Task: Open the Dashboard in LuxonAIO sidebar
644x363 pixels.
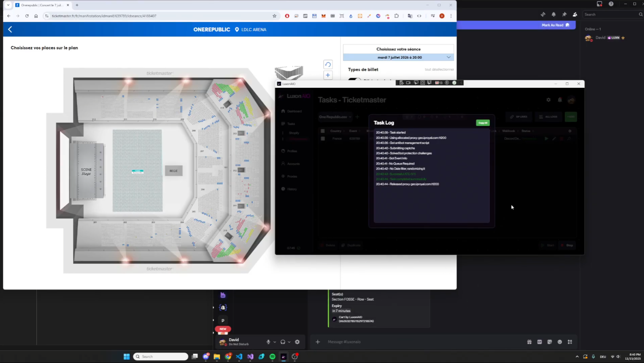Action: pyautogui.click(x=295, y=111)
